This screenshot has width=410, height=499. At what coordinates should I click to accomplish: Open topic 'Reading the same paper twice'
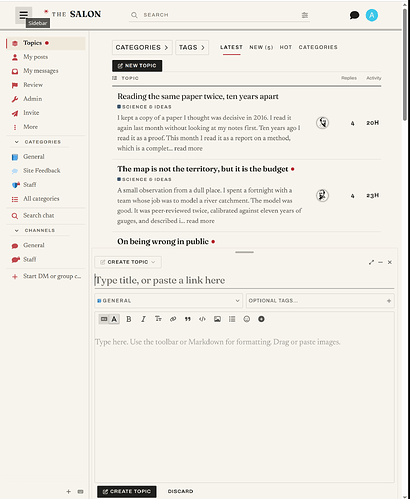tap(198, 96)
